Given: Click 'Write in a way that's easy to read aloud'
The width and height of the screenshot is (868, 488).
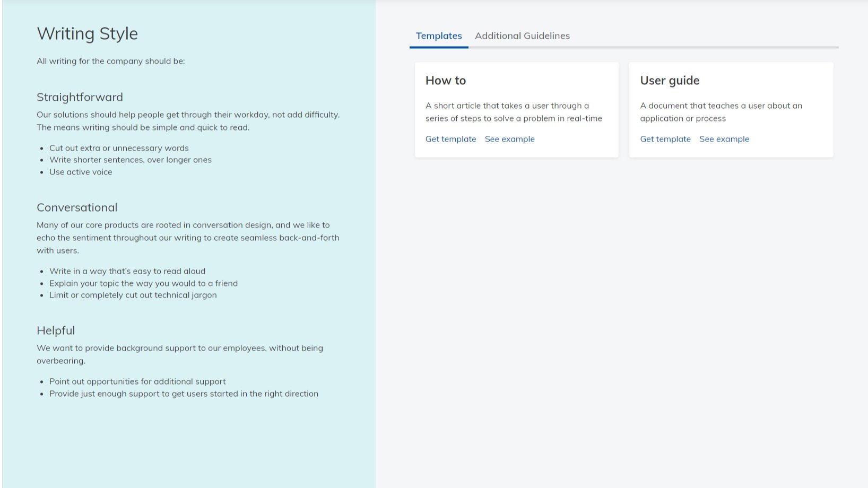Looking at the screenshot, I should pyautogui.click(x=127, y=271).
